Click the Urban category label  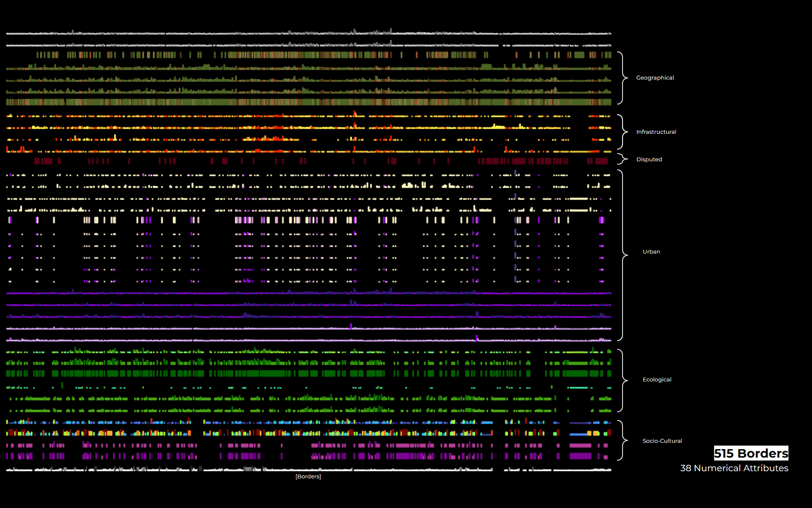(651, 252)
